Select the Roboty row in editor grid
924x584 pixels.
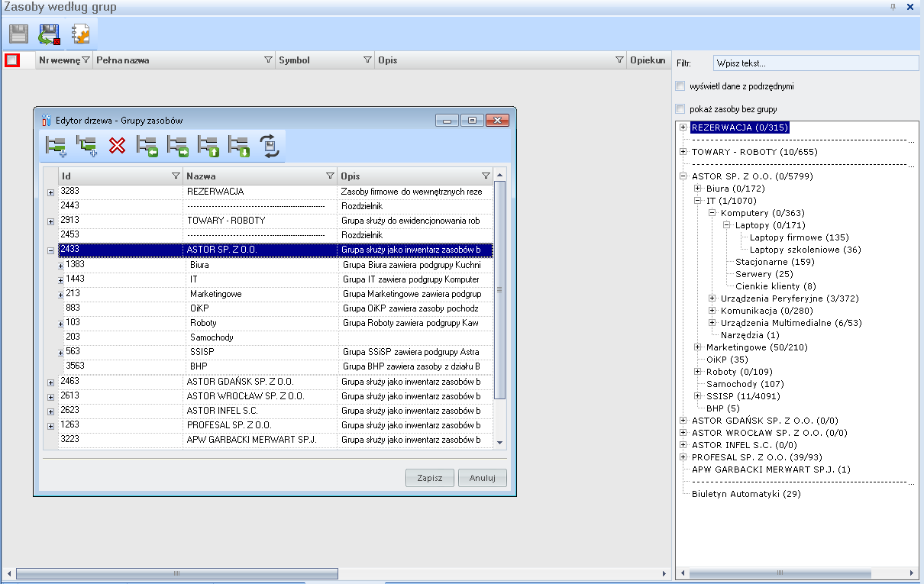coord(276,323)
